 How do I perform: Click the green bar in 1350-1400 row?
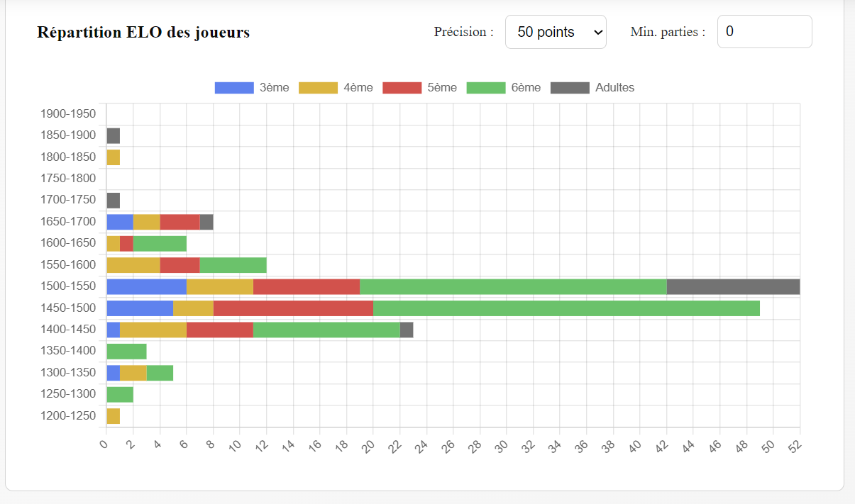tap(126, 351)
